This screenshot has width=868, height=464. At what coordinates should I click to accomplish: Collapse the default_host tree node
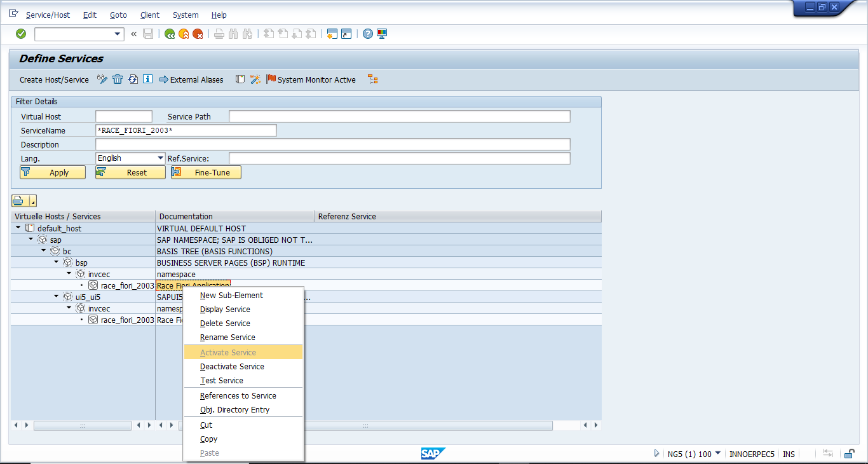pyautogui.click(x=18, y=228)
